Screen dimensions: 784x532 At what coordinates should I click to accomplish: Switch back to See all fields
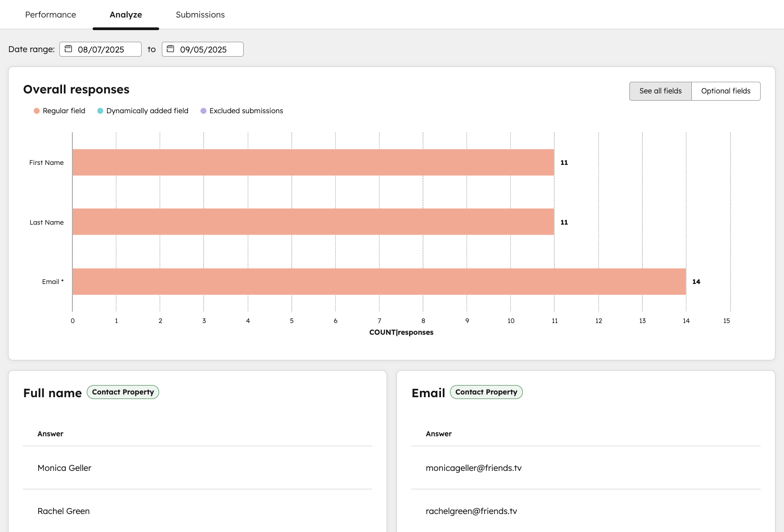(x=660, y=91)
